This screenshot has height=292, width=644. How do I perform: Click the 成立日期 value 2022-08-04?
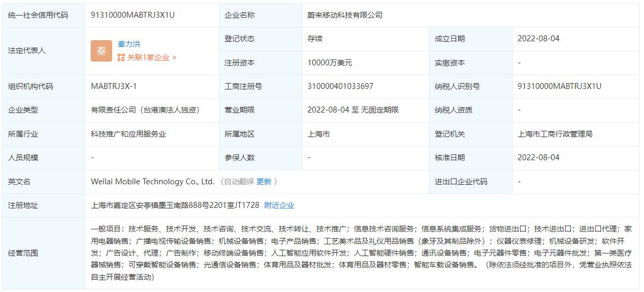click(x=538, y=39)
